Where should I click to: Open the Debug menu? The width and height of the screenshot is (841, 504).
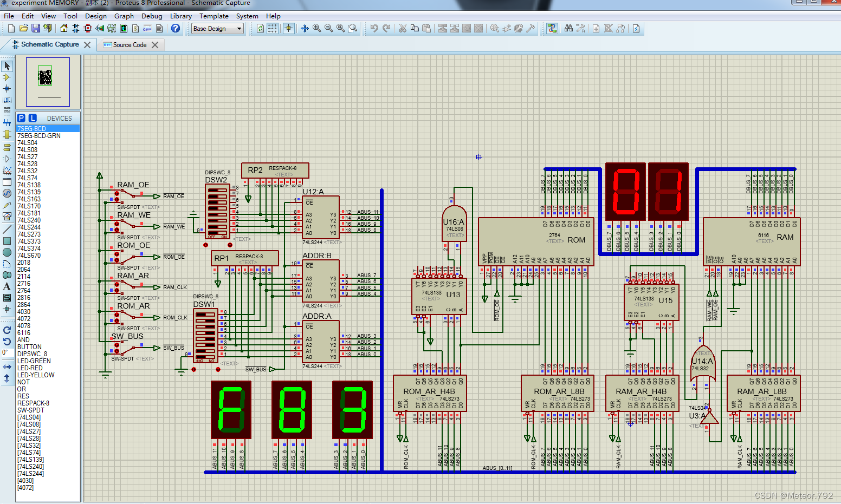pyautogui.click(x=152, y=16)
